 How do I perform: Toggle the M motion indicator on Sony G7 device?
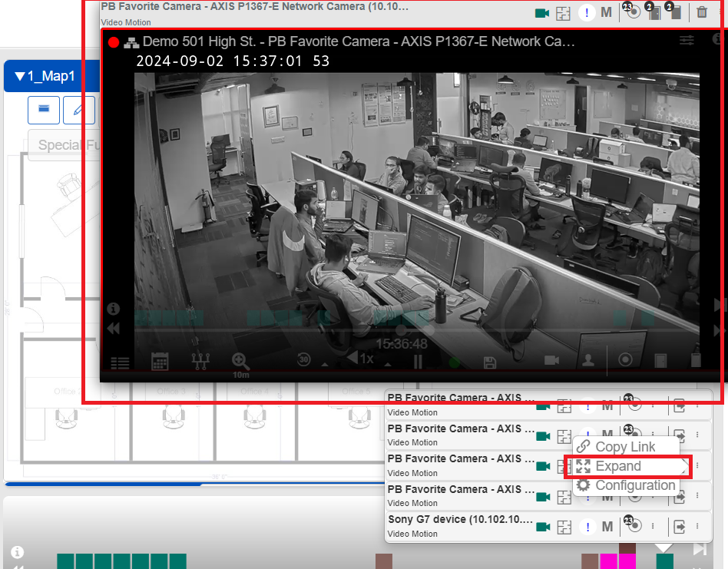607,526
